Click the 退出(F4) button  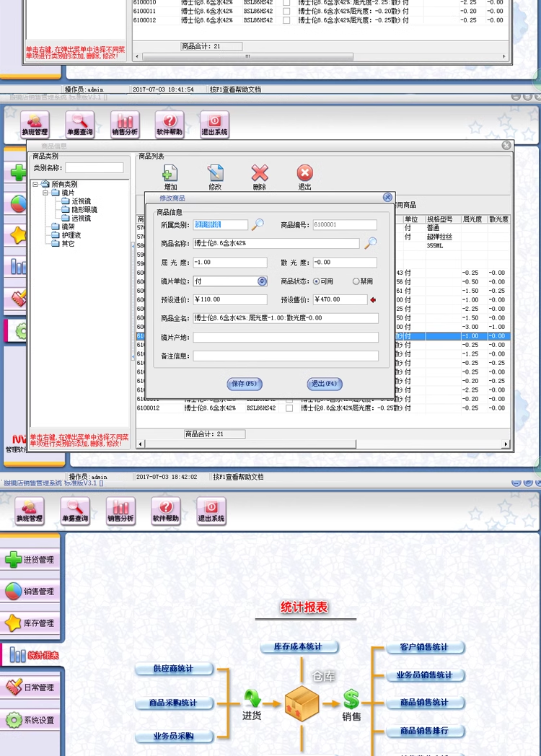[325, 384]
